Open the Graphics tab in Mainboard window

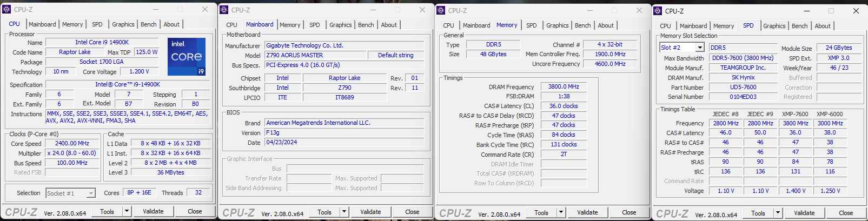pos(340,25)
